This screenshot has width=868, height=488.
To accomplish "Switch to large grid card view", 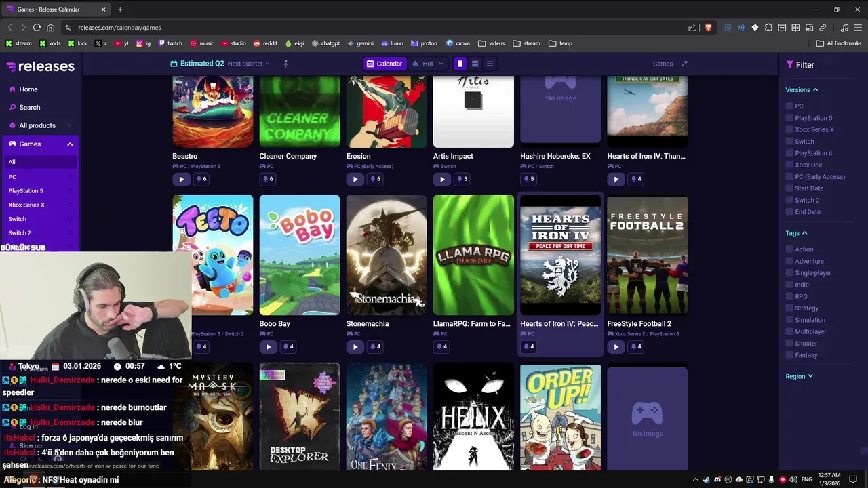I will (x=460, y=64).
